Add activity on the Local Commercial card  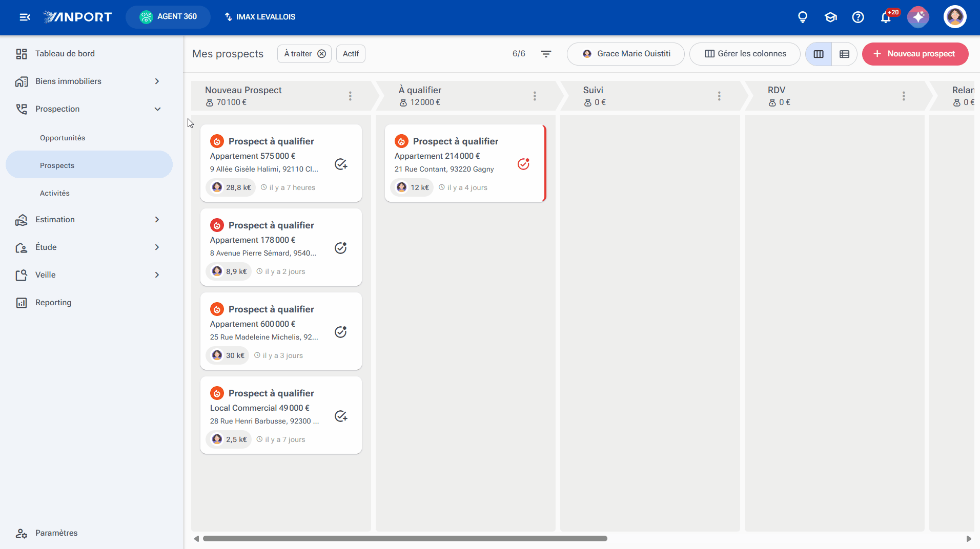(x=341, y=416)
